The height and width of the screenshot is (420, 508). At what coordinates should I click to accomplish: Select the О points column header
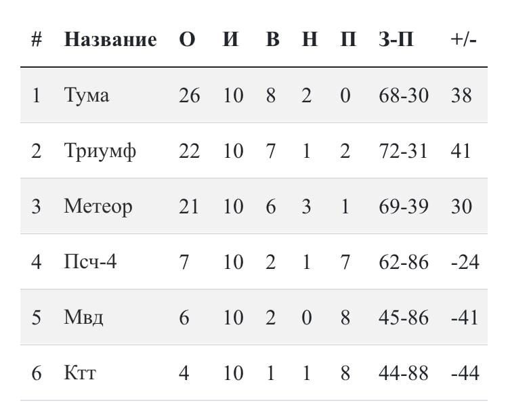tap(187, 39)
